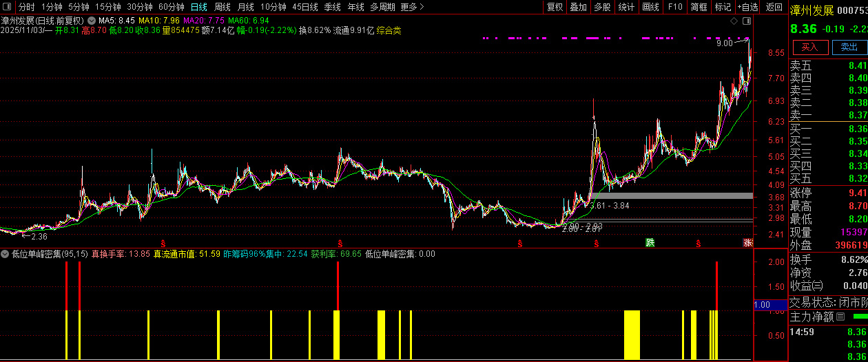
Task: Click the blue 1.00 axis value marker
Action: 770,305
